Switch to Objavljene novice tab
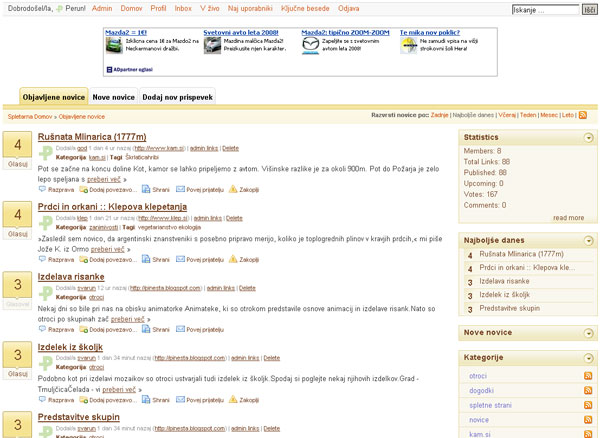Viewport: 600px width, 438px height. (x=54, y=97)
